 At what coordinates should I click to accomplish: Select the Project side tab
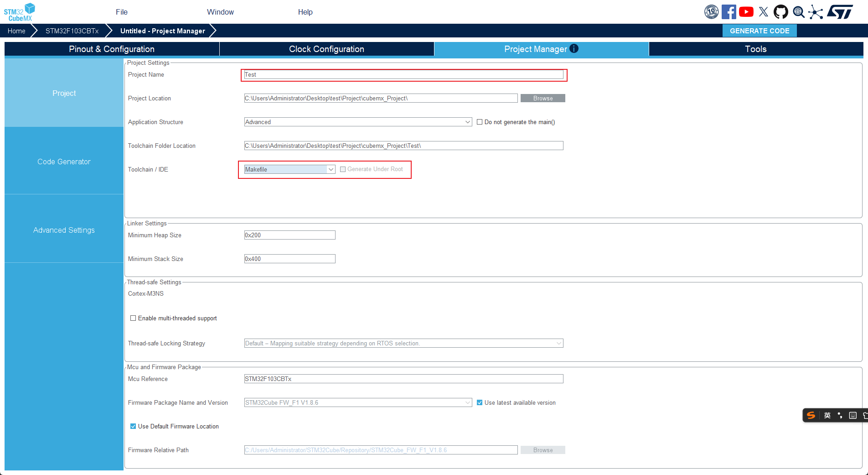click(x=64, y=93)
